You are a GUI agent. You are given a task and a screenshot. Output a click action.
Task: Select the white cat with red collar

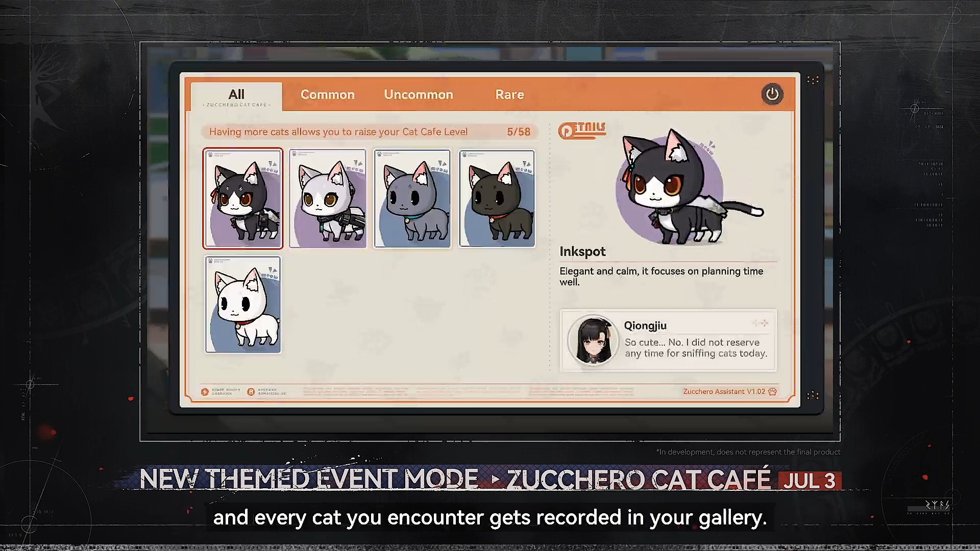243,305
